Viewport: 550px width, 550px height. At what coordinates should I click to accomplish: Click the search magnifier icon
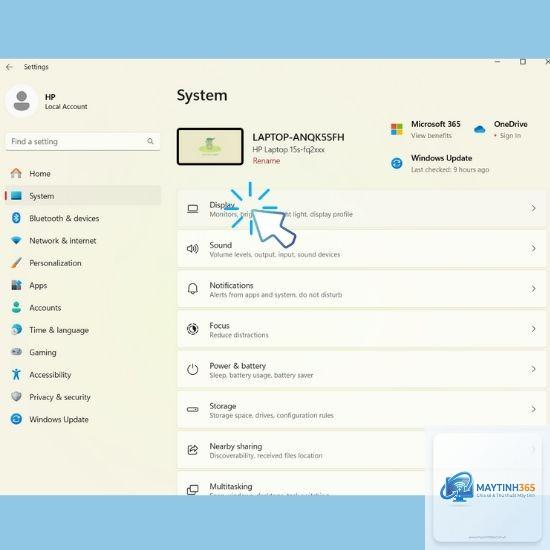[150, 141]
